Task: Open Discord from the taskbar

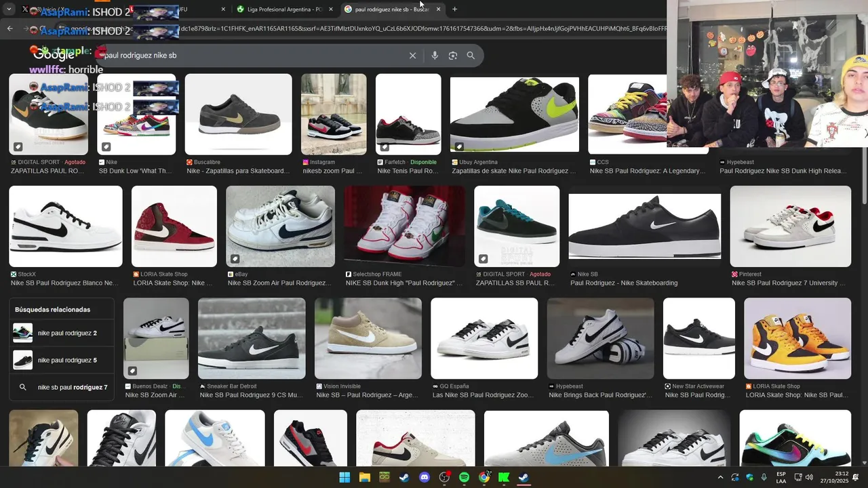Action: (425, 477)
